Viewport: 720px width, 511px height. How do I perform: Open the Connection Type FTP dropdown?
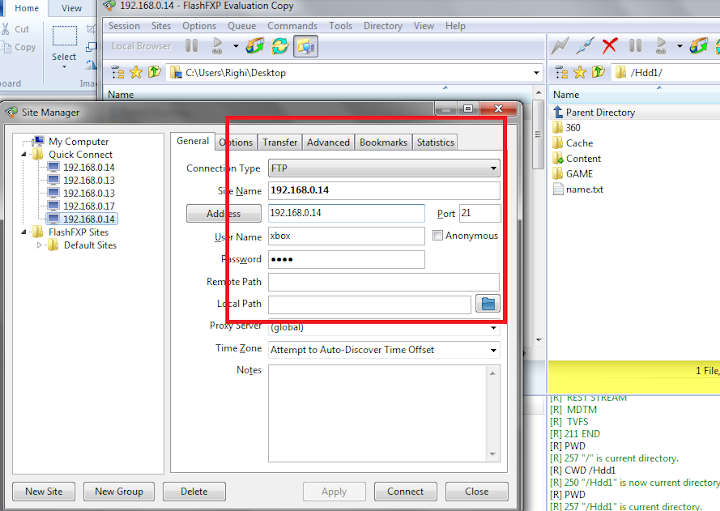(x=493, y=168)
